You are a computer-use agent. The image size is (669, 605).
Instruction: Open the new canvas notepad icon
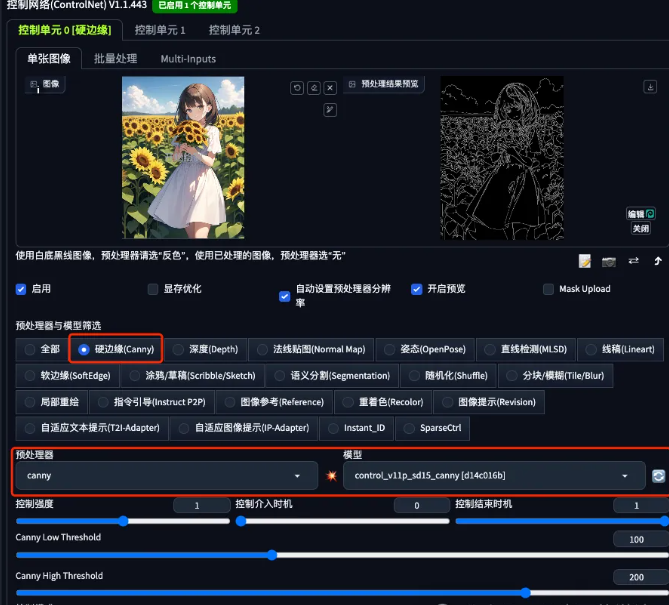pyautogui.click(x=585, y=261)
